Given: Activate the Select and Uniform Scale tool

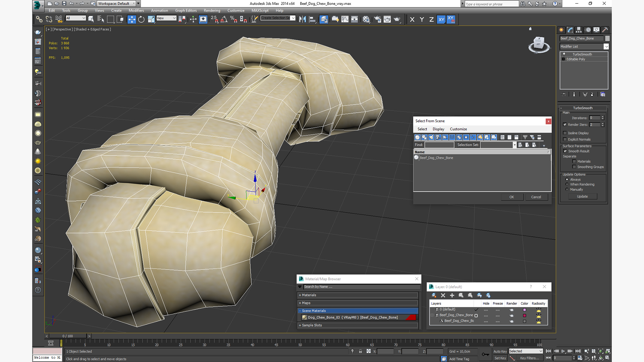Looking at the screenshot, I should pyautogui.click(x=151, y=19).
